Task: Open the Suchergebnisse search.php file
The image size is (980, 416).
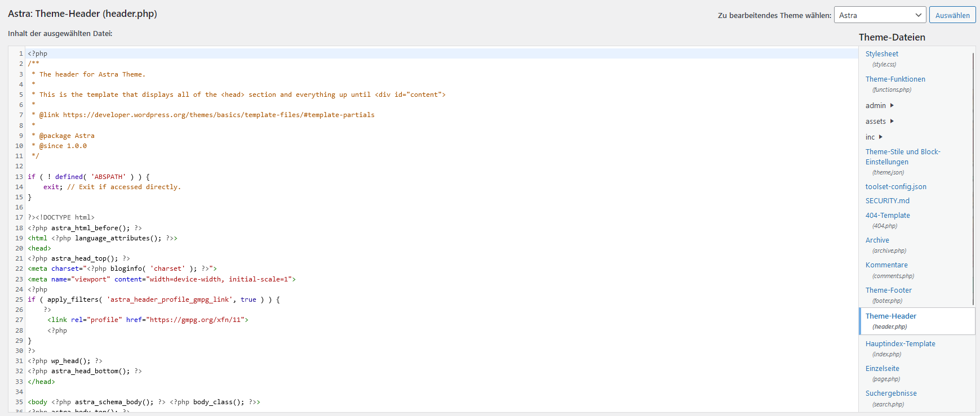Action: coord(890,393)
